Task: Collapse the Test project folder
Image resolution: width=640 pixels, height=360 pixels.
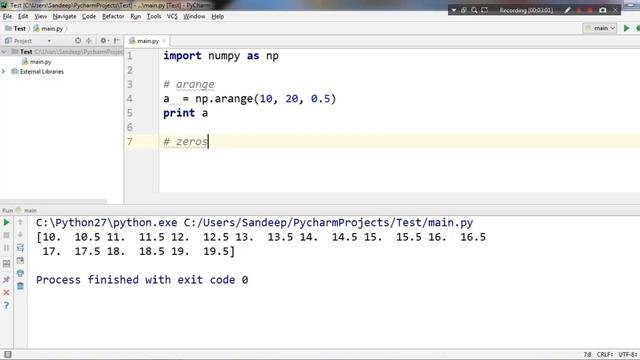Action: [4, 52]
